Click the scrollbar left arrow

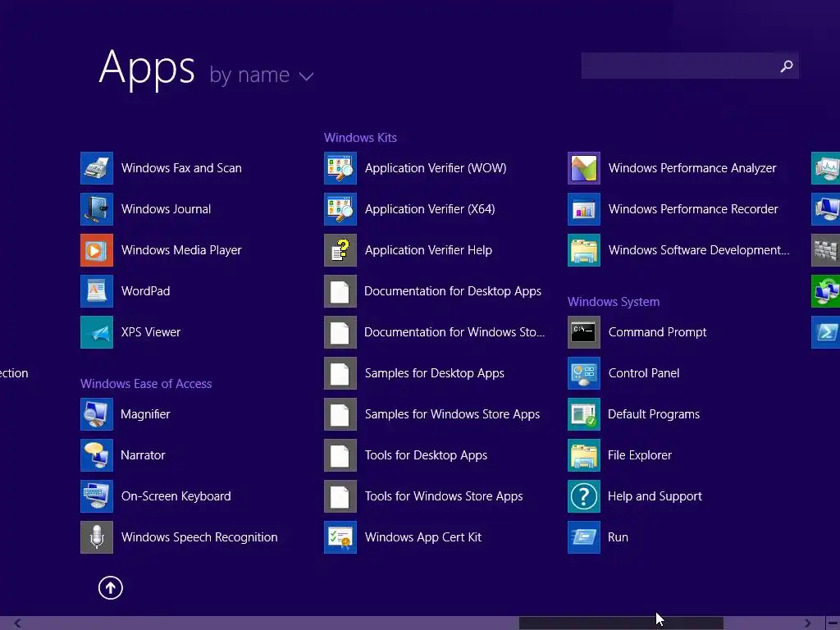pyautogui.click(x=17, y=623)
